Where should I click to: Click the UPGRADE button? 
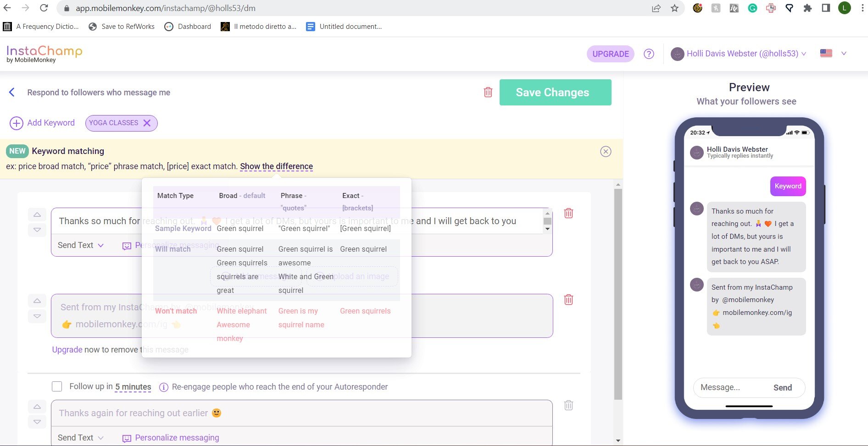[x=611, y=54]
